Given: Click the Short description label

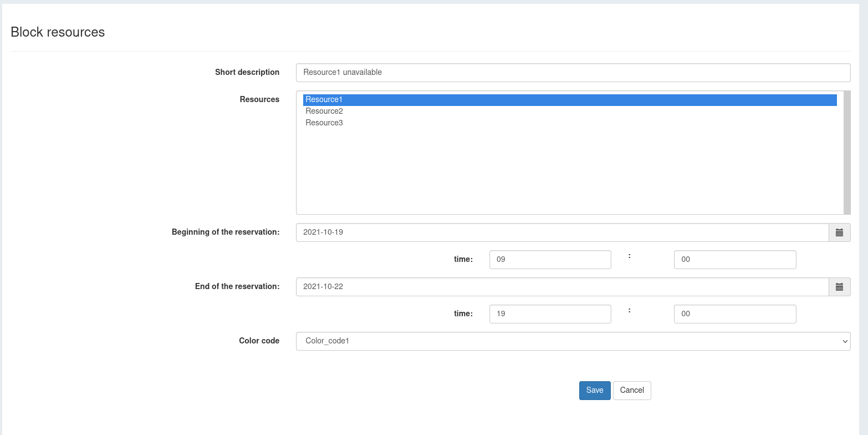Looking at the screenshot, I should point(247,72).
